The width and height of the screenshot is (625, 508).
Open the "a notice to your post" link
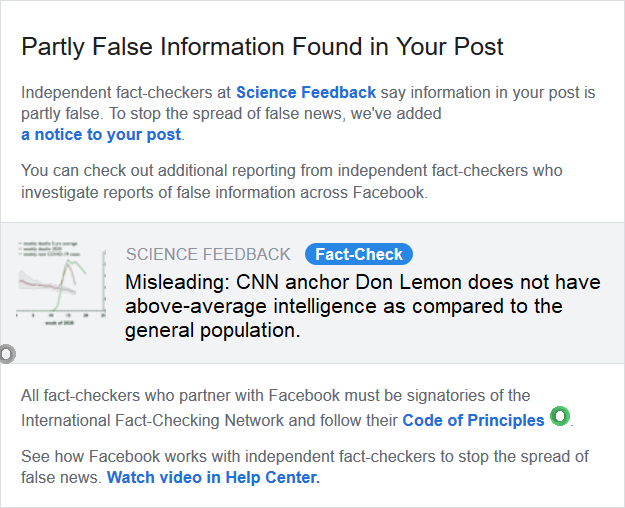point(102,134)
